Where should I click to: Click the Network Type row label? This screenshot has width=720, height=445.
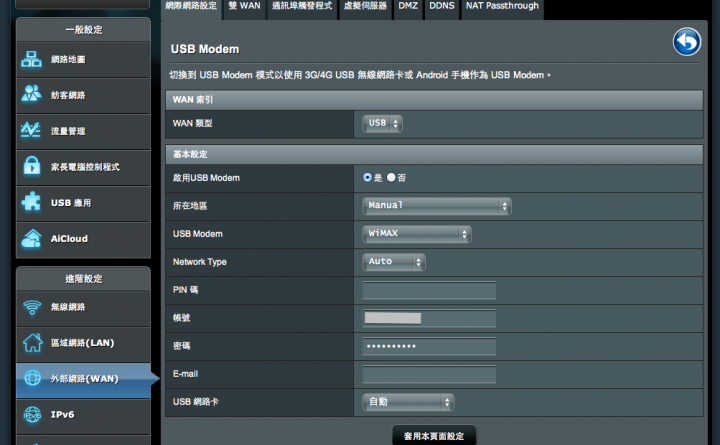pos(200,262)
